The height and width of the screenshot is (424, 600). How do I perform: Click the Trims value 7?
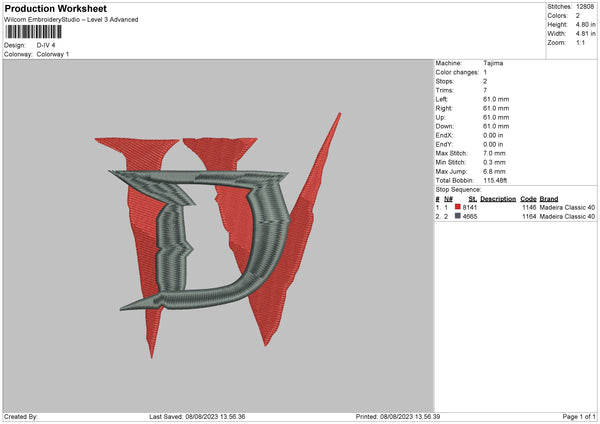pyautogui.click(x=485, y=90)
